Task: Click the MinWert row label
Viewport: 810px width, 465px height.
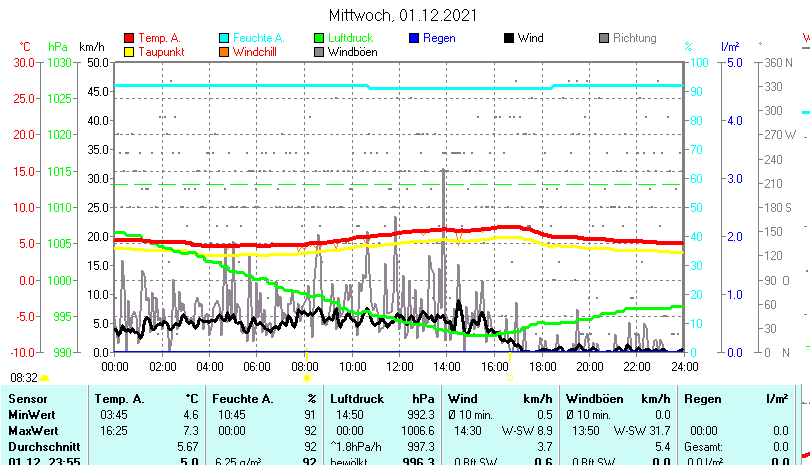Action: [33, 414]
